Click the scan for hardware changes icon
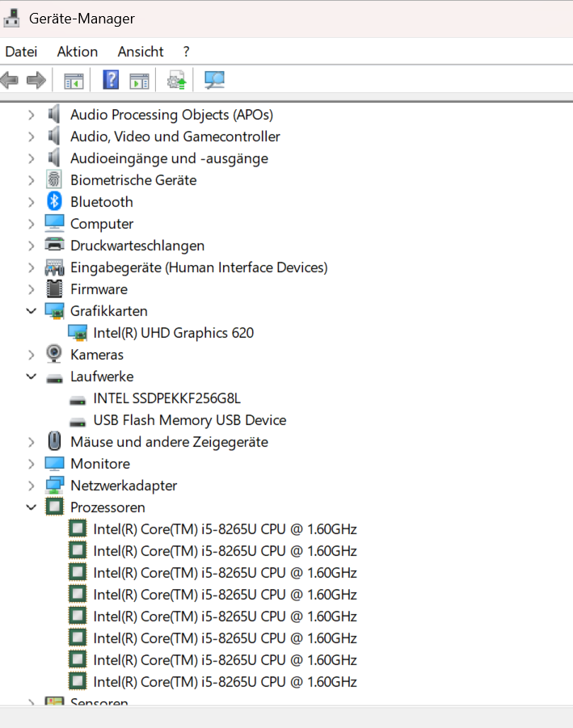Image resolution: width=573 pixels, height=728 pixels. pos(214,80)
